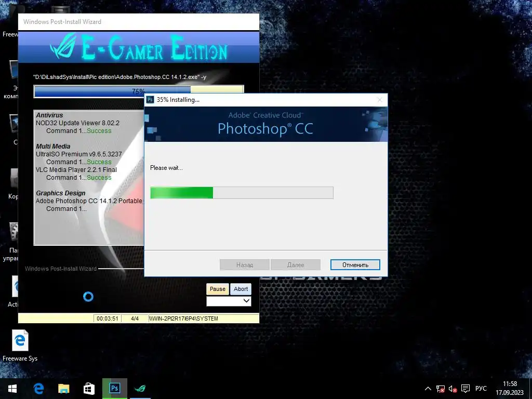The width and height of the screenshot is (532, 399).
Task: Click the Photoshop.CC 14.1.2.exe command path text
Action: tap(120, 77)
